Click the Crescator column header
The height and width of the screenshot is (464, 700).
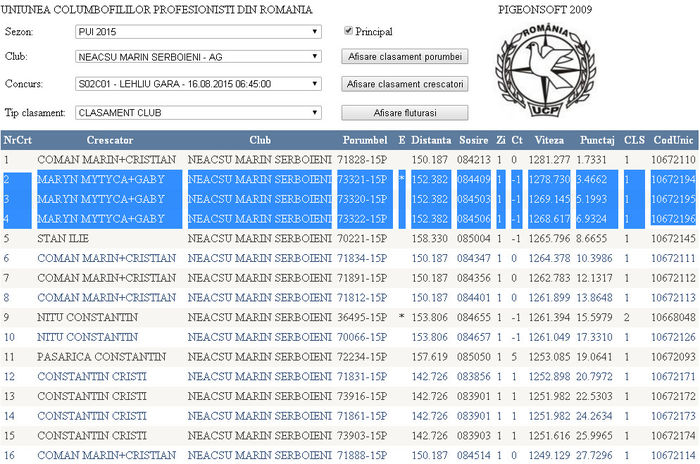tap(109, 140)
